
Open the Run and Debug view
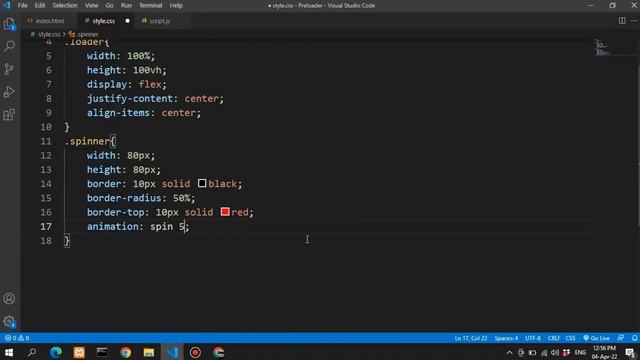(9, 92)
